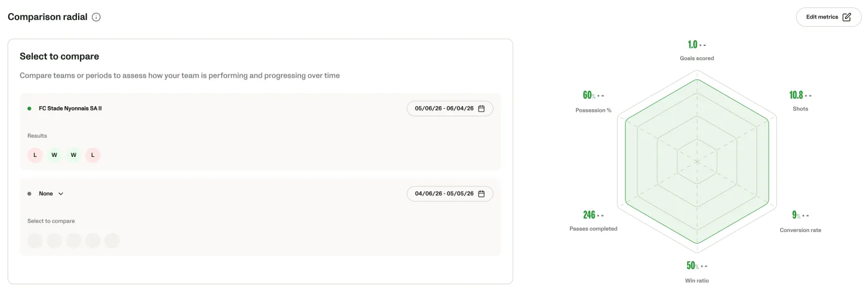Select the last L result badge

(93, 155)
